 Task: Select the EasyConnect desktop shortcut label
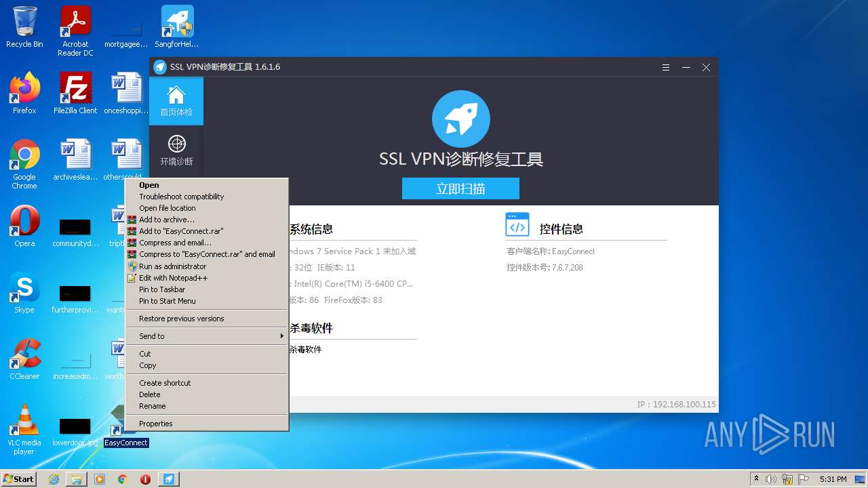126,443
